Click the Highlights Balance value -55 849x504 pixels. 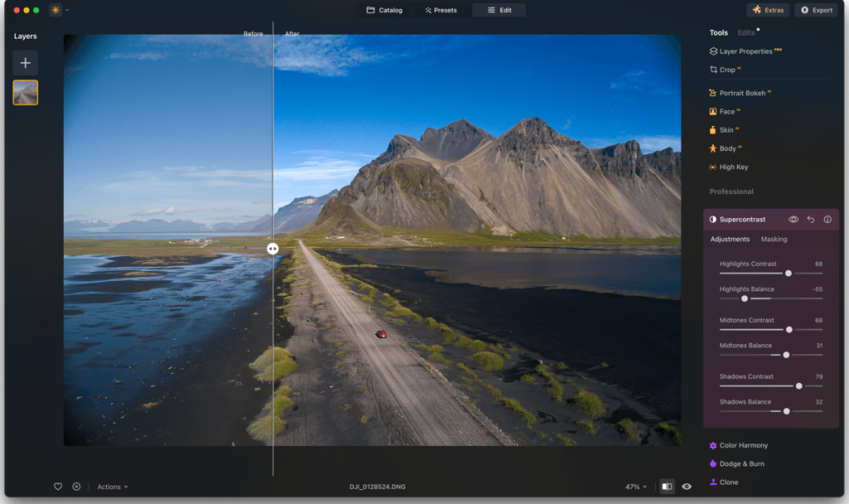[x=817, y=289]
